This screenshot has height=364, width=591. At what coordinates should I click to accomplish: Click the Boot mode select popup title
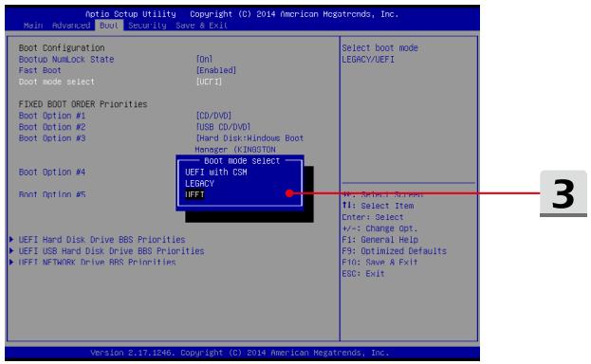tap(242, 161)
